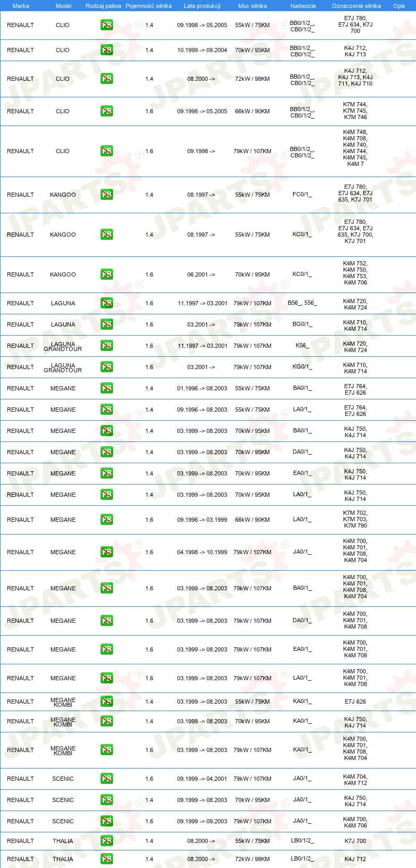Click the fuel icon for Megane Kombi 1.6
Screen dimensions: 416x868
pyautogui.click(x=107, y=750)
